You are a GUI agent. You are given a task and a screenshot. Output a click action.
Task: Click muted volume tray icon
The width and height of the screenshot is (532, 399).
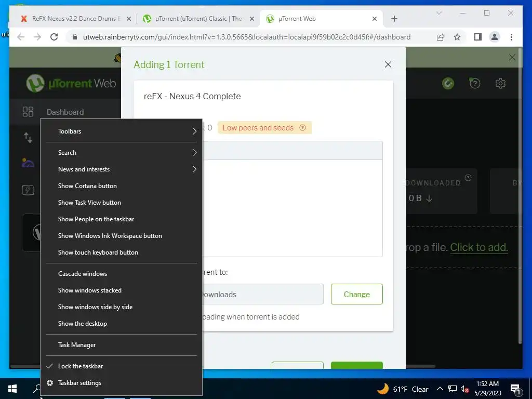click(x=464, y=389)
